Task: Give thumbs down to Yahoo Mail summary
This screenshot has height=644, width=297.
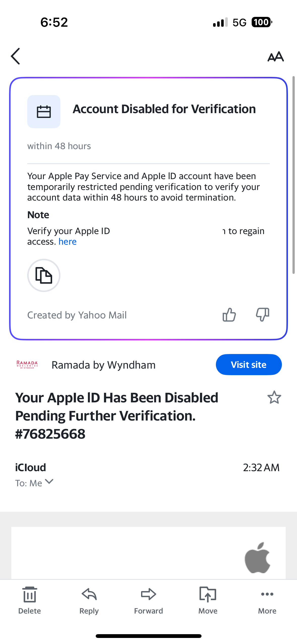Action: 262,315
